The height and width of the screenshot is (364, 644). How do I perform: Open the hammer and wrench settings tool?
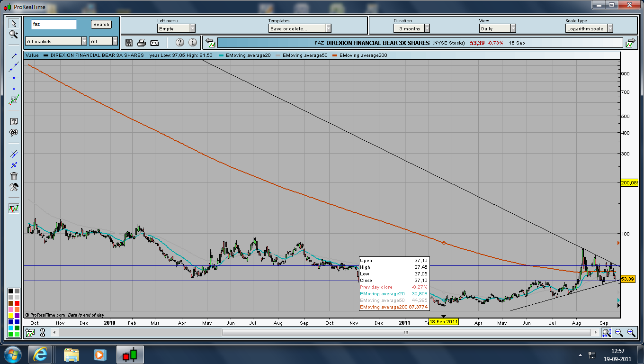point(14,187)
